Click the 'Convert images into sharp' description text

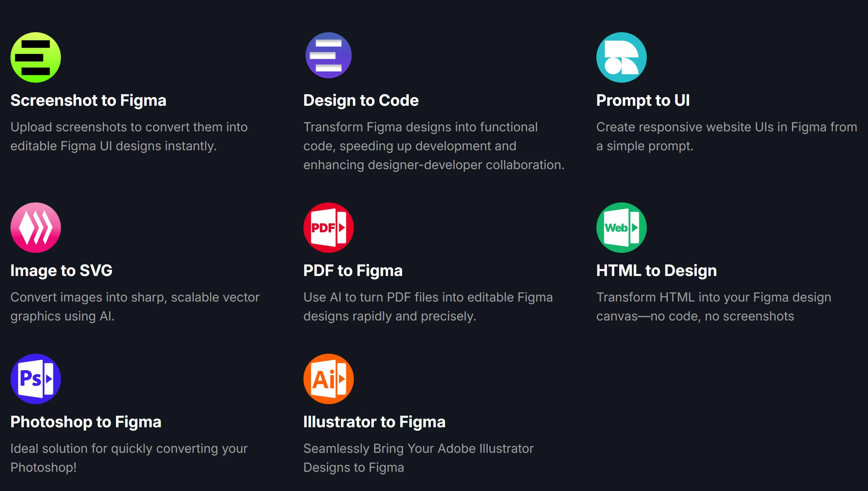(x=135, y=307)
